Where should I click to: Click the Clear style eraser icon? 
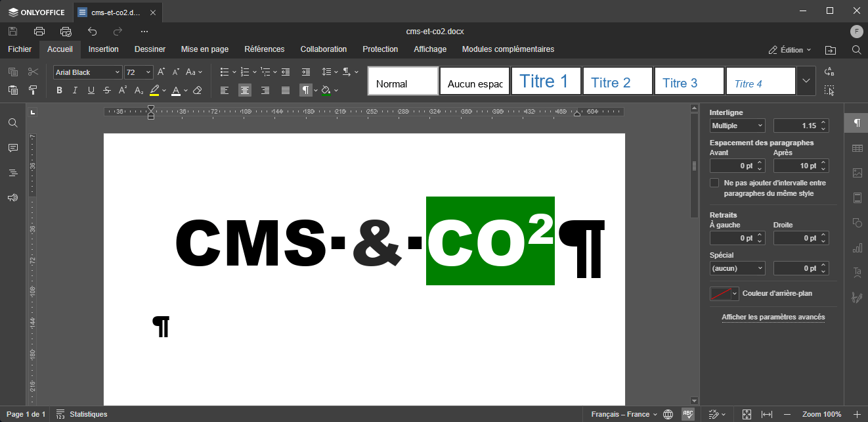tap(197, 90)
